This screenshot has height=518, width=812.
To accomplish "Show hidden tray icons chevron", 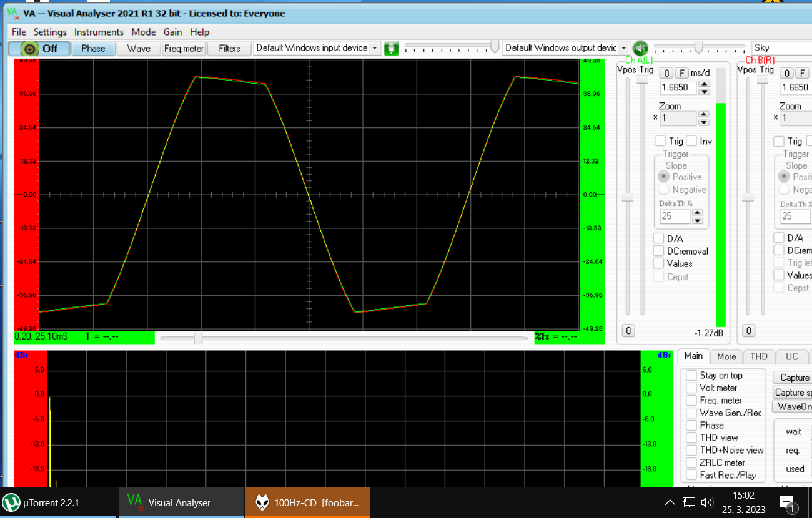I will [670, 502].
